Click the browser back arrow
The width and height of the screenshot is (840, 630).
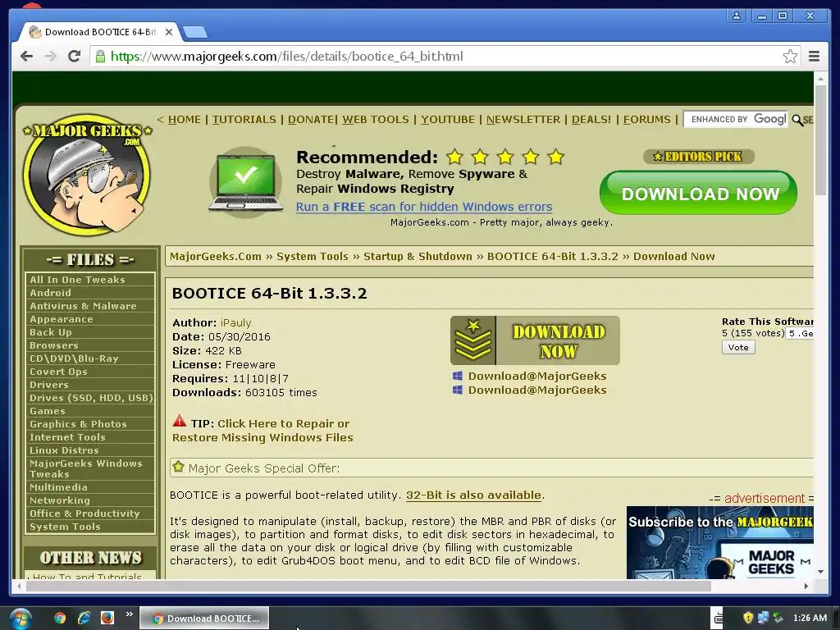click(26, 57)
